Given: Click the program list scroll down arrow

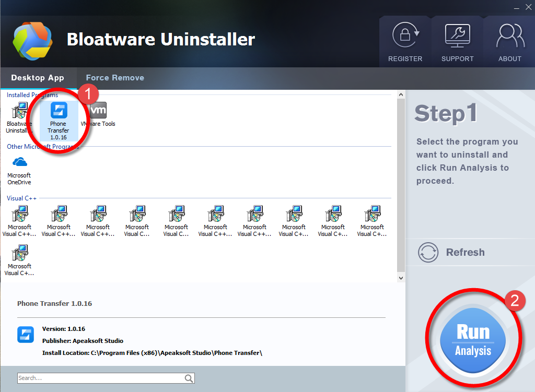Looking at the screenshot, I should [401, 278].
